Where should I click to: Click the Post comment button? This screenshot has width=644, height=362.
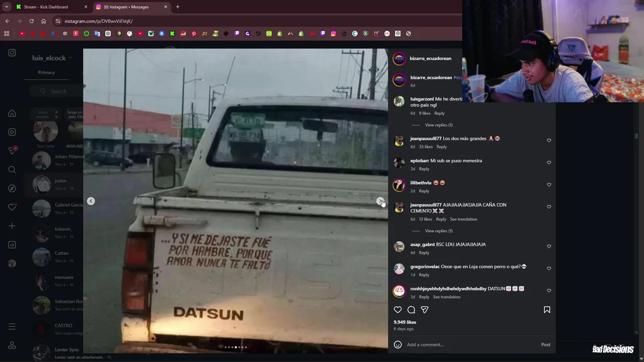[x=545, y=344]
